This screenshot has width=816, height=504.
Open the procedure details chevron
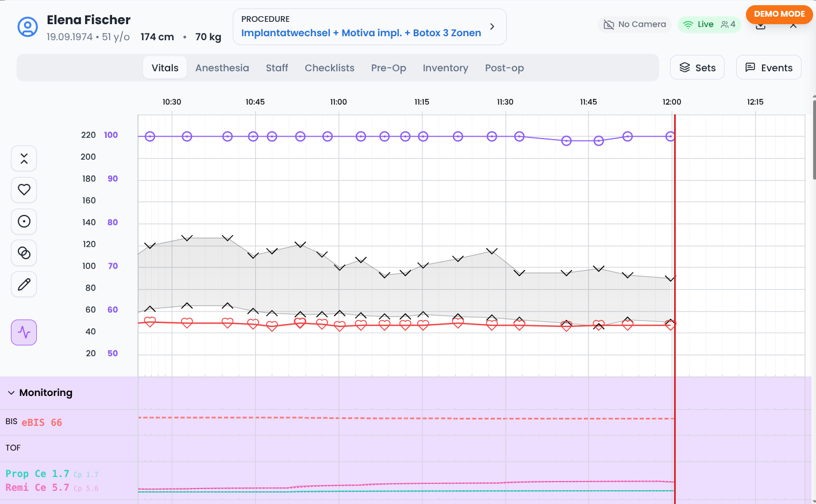click(492, 26)
